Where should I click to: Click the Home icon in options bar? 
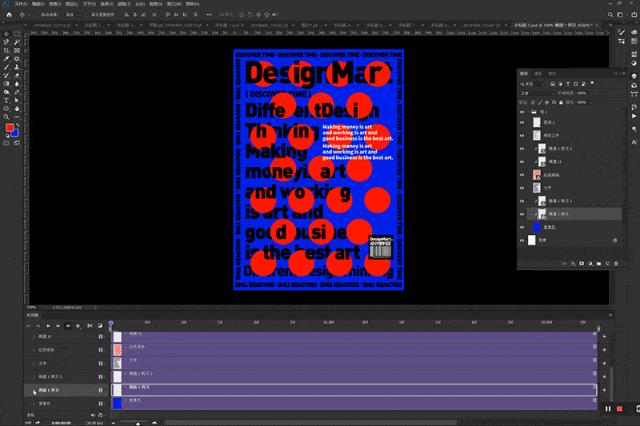tap(7, 16)
